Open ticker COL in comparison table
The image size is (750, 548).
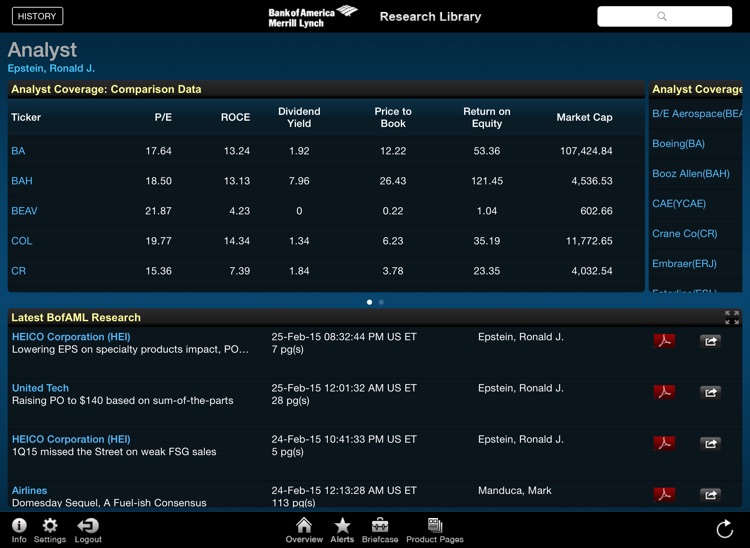tap(22, 241)
